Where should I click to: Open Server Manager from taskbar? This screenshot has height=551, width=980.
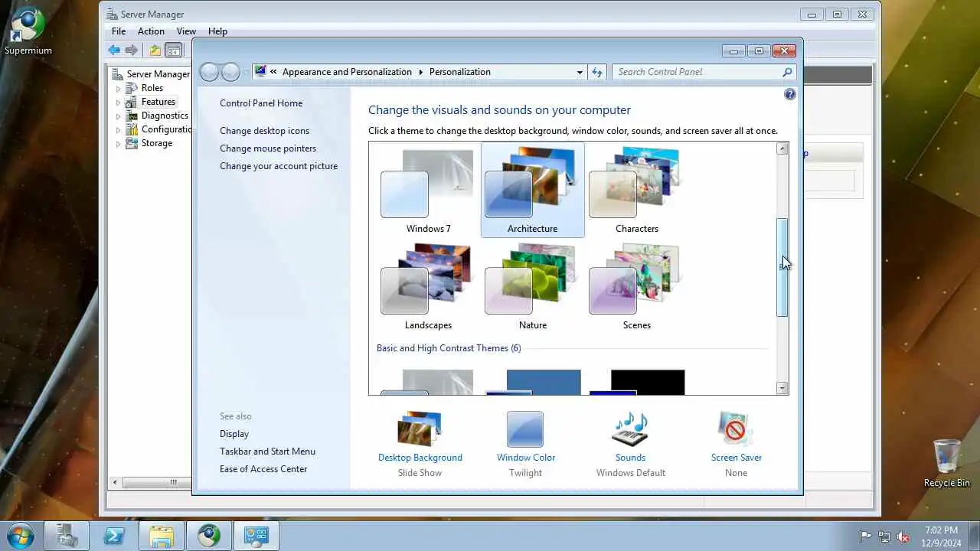coord(67,536)
